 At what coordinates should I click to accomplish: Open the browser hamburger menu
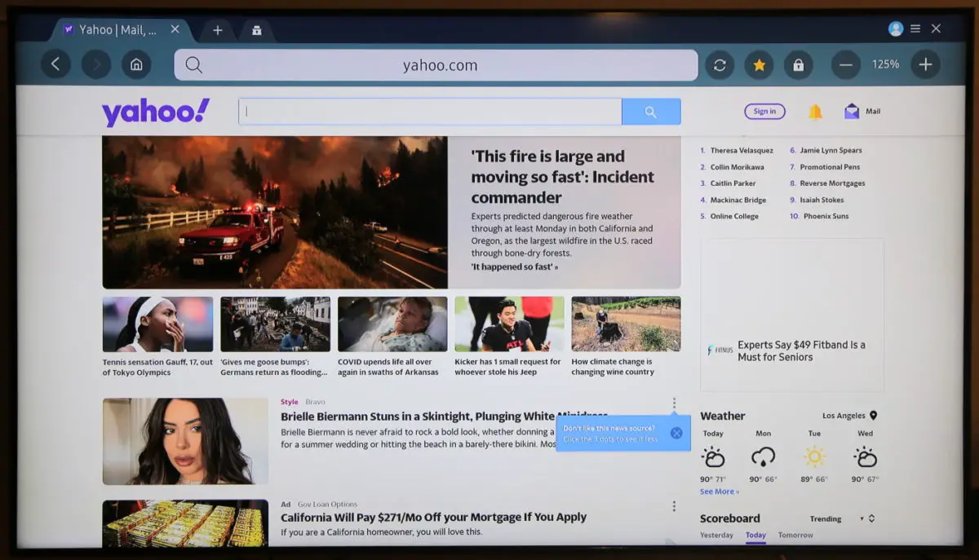tap(915, 29)
